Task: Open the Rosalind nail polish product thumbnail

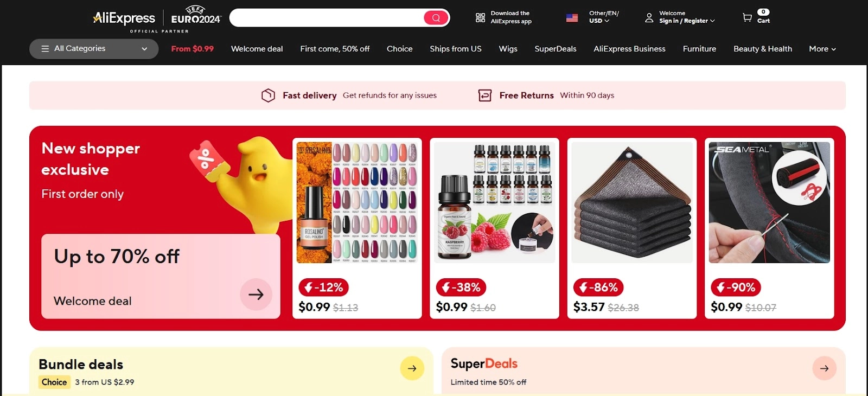Action: coord(357,203)
